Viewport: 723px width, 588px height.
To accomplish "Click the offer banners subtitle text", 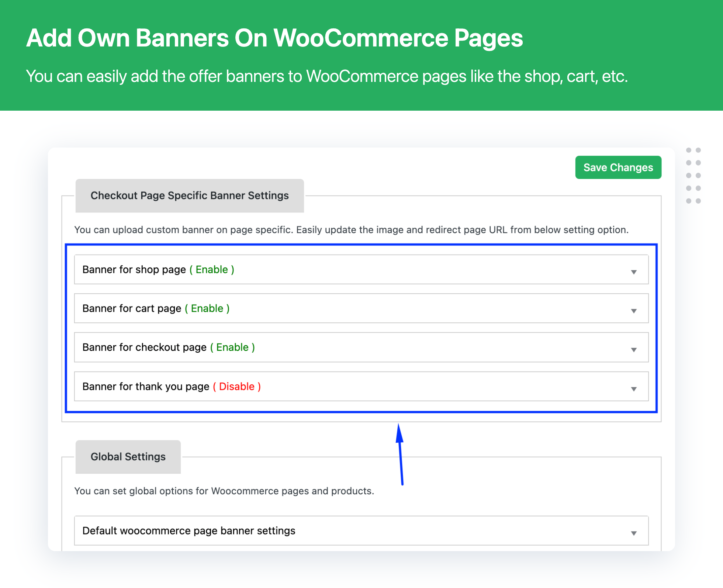I will pos(327,77).
